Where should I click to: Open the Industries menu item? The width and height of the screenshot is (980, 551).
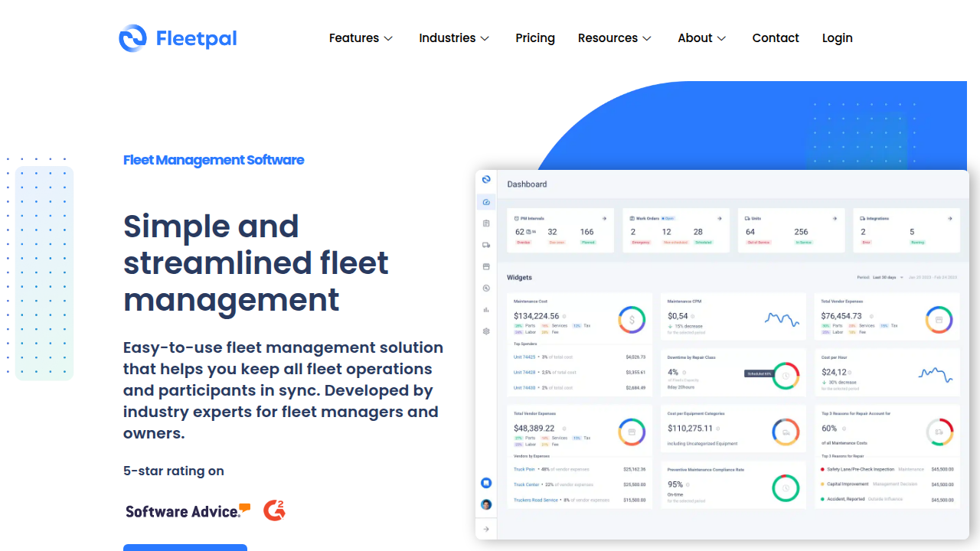447,38
